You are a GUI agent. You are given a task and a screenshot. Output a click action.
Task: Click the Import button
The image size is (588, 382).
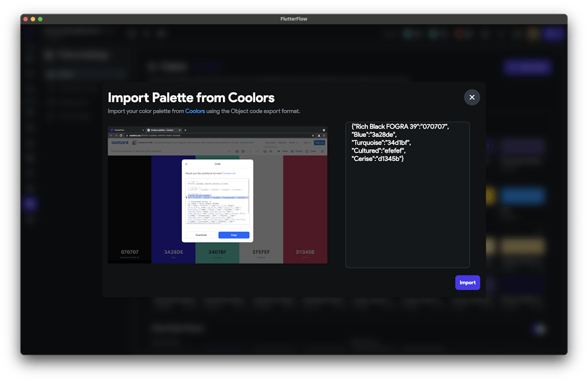coord(467,283)
